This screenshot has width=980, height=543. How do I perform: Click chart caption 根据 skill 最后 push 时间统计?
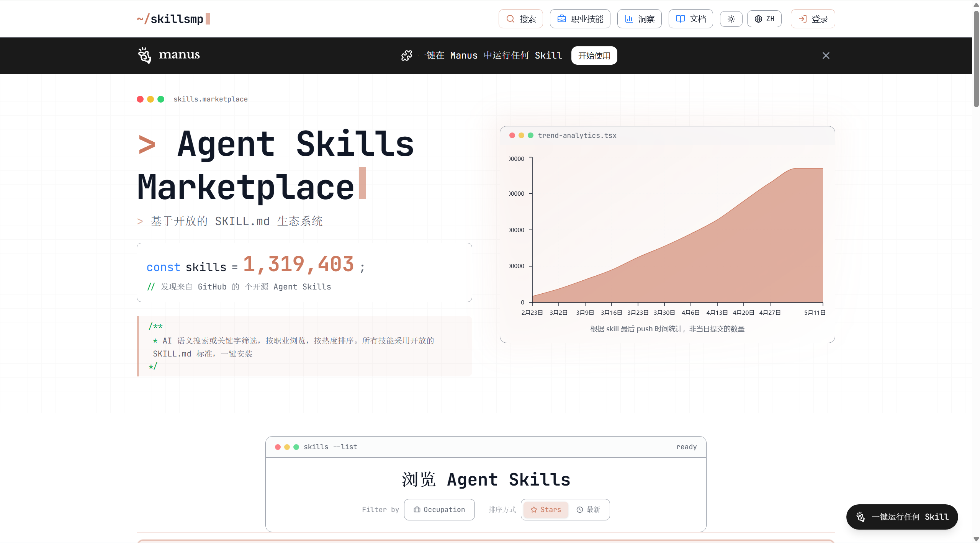667,329
